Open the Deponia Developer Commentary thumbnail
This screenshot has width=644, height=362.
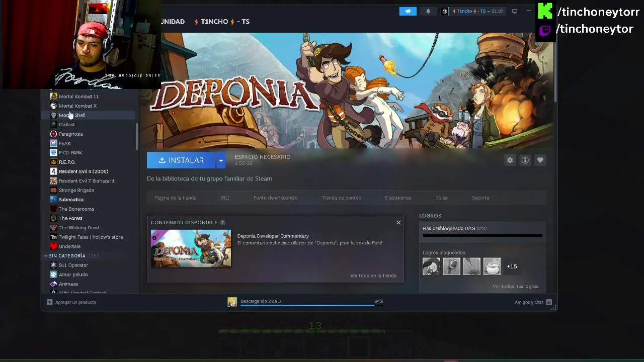pyautogui.click(x=191, y=248)
